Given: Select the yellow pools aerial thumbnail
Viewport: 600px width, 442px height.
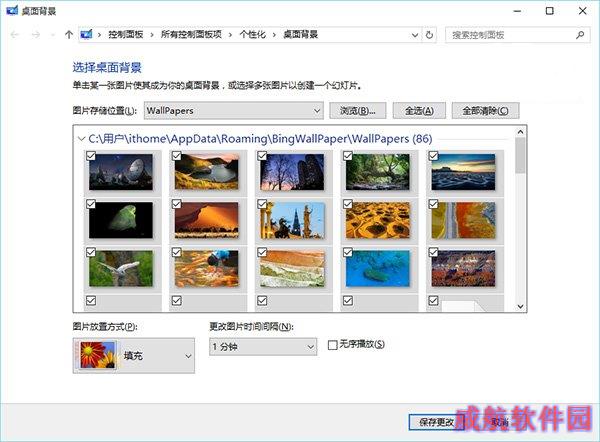Looking at the screenshot, I should pyautogui.click(x=378, y=220).
